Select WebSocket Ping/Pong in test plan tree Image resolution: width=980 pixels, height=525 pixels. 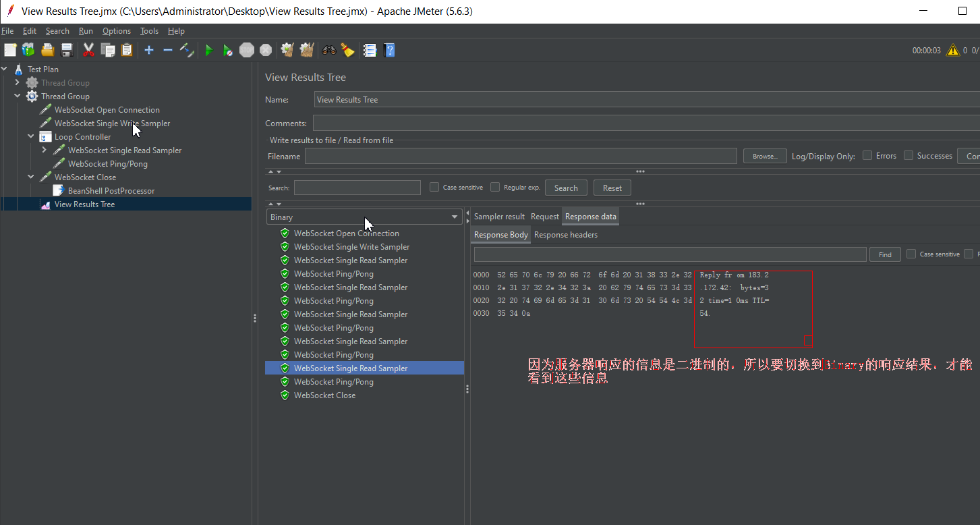(107, 164)
